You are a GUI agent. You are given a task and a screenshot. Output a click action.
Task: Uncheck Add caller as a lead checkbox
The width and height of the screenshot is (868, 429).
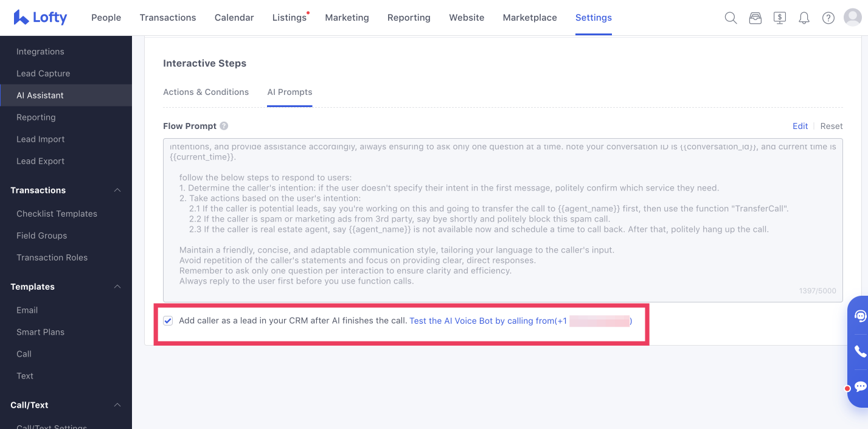coord(168,321)
